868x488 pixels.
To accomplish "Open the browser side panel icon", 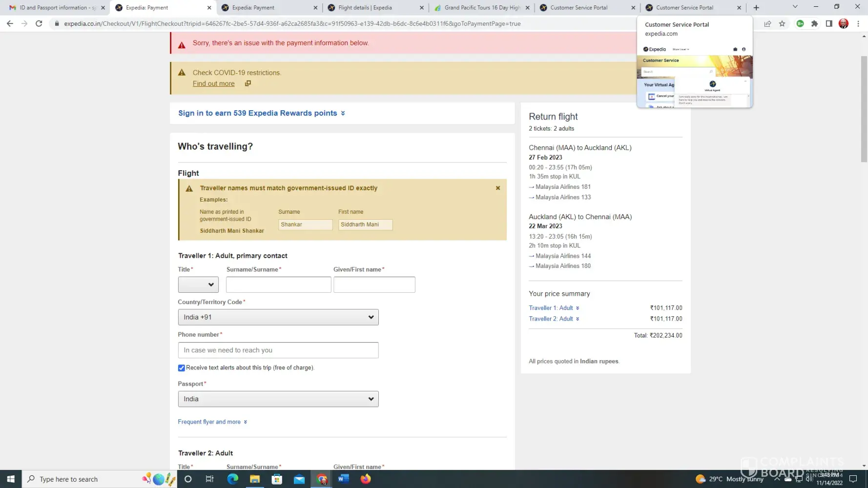I will pyautogui.click(x=829, y=23).
